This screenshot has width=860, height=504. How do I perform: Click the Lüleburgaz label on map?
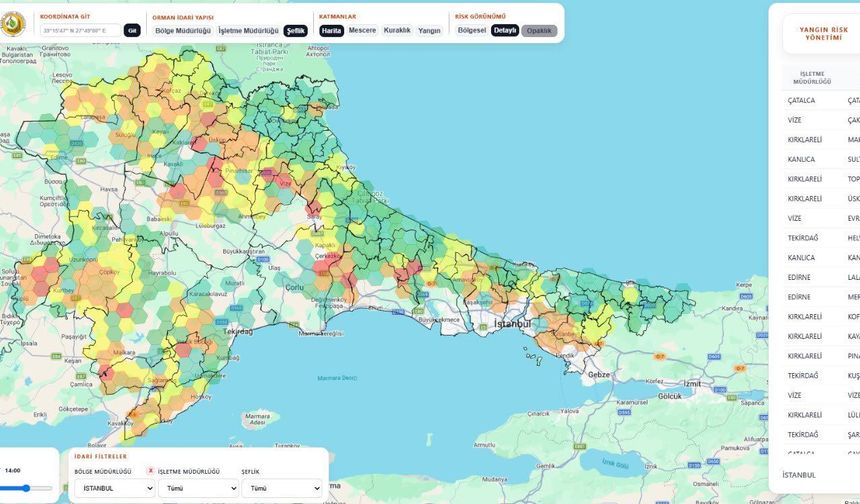[211, 225]
